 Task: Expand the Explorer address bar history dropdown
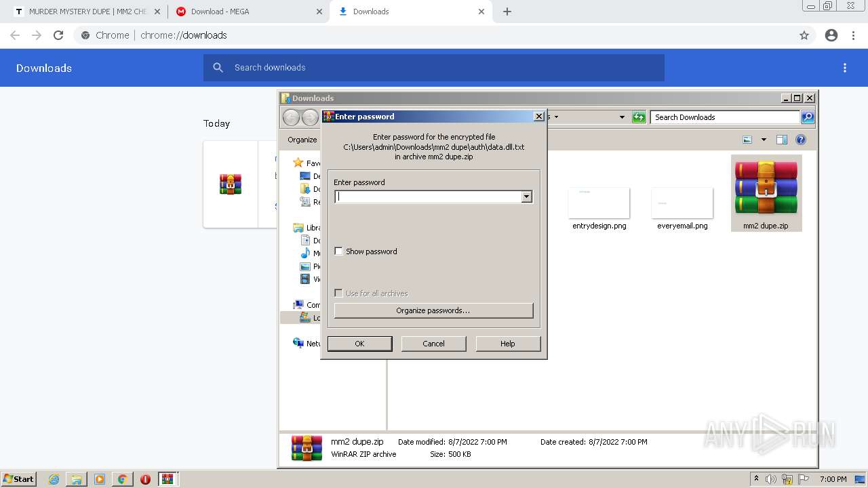pos(622,117)
